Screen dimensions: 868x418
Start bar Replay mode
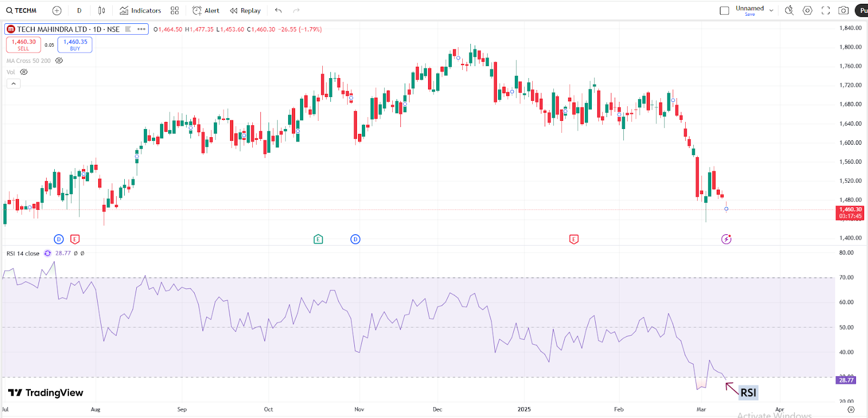[245, 10]
